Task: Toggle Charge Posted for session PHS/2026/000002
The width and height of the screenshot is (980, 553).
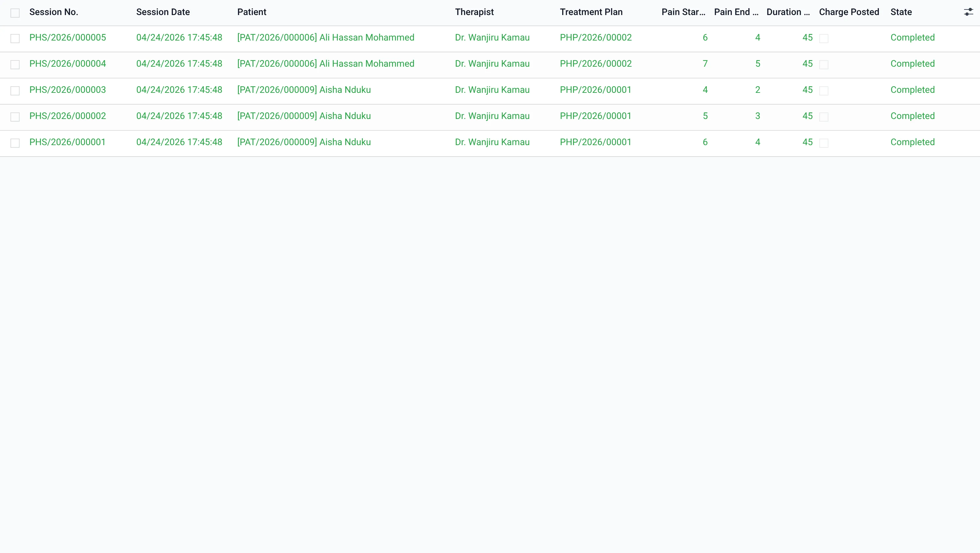Action: 824,117
